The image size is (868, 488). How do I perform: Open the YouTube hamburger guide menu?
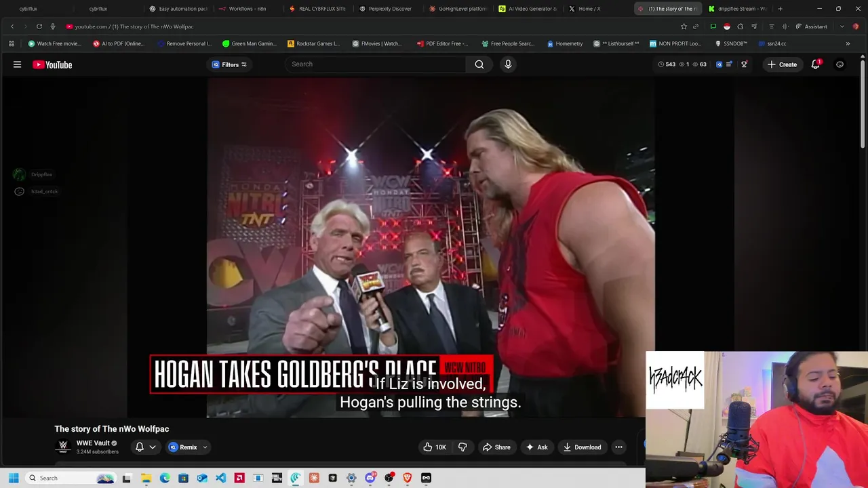pos(17,64)
